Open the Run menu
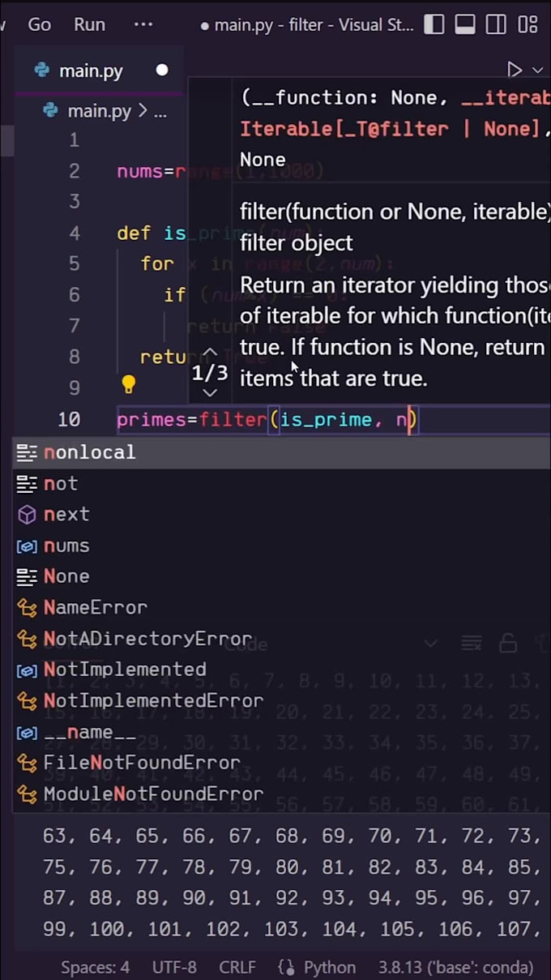551x980 pixels. coord(89,24)
